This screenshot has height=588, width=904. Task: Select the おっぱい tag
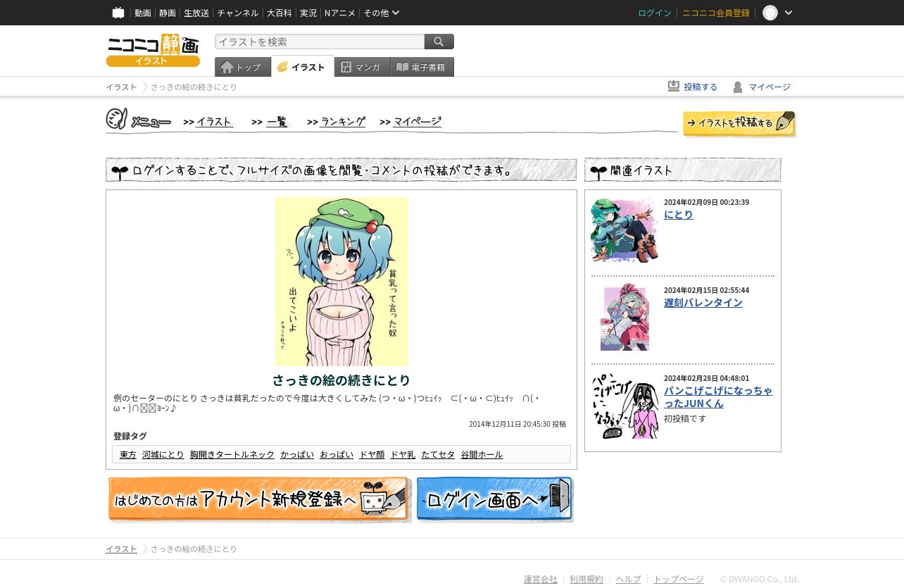337,454
